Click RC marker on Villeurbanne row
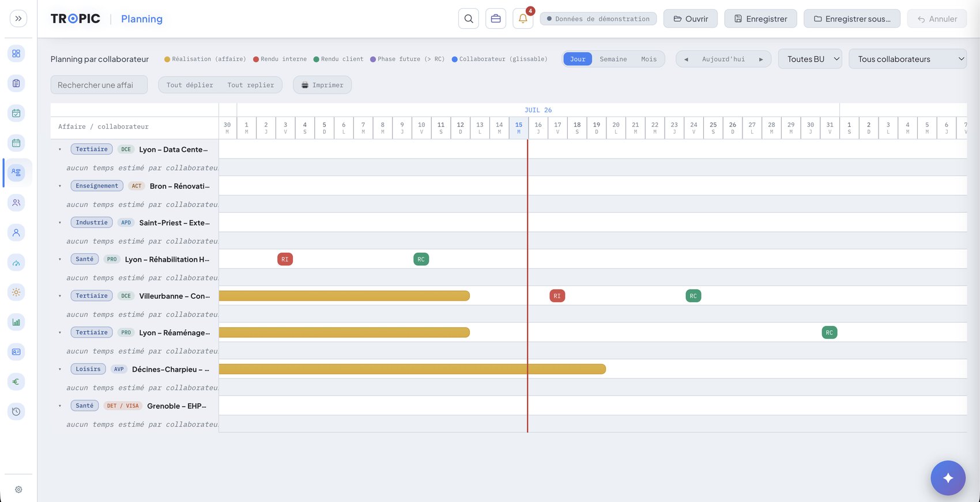 [693, 296]
